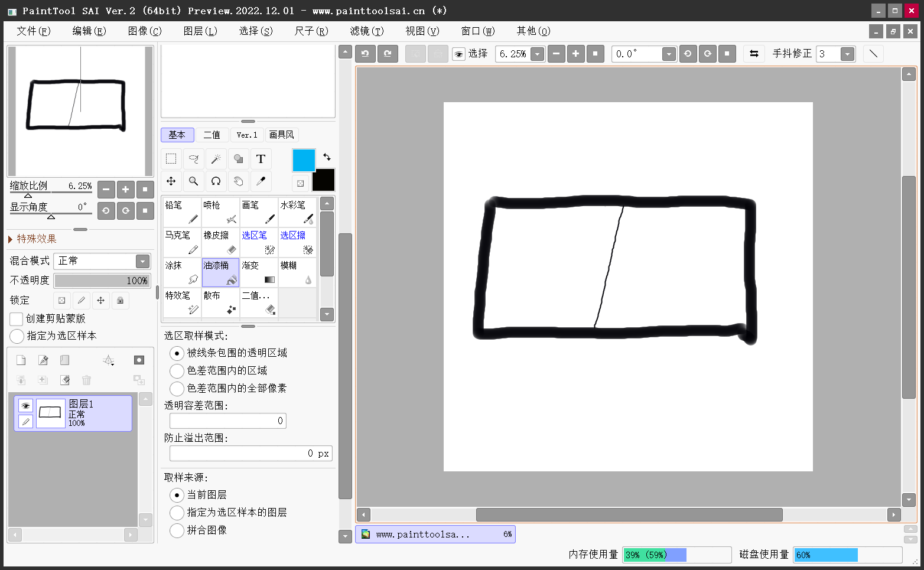The width and height of the screenshot is (924, 570).
Task: Swap foreground and background colors
Action: click(x=327, y=157)
